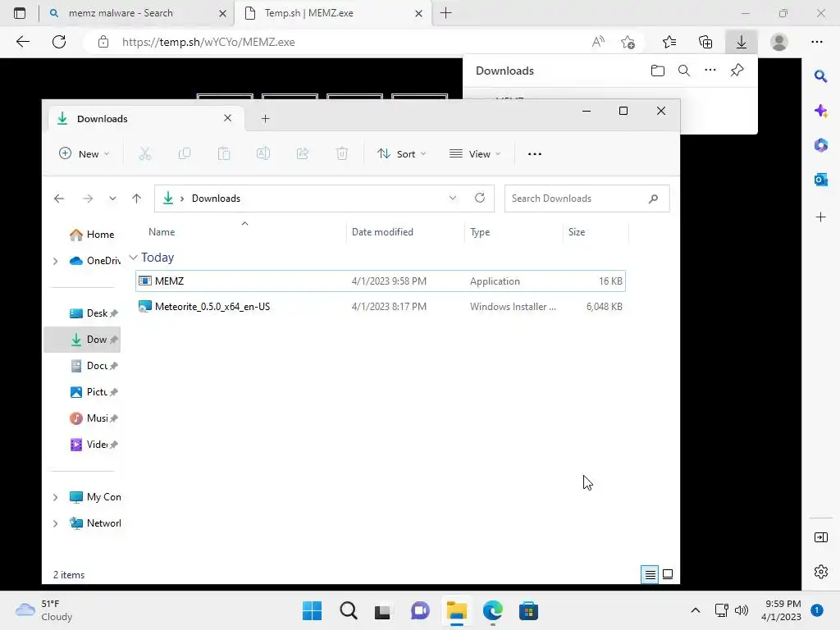Open Edge Collections icon

pos(705,42)
